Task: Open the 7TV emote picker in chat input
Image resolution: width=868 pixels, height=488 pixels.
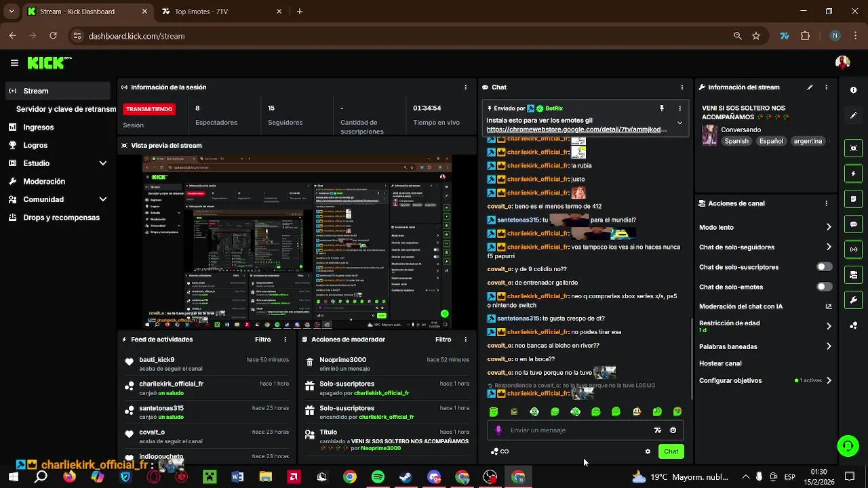Action: click(657, 430)
